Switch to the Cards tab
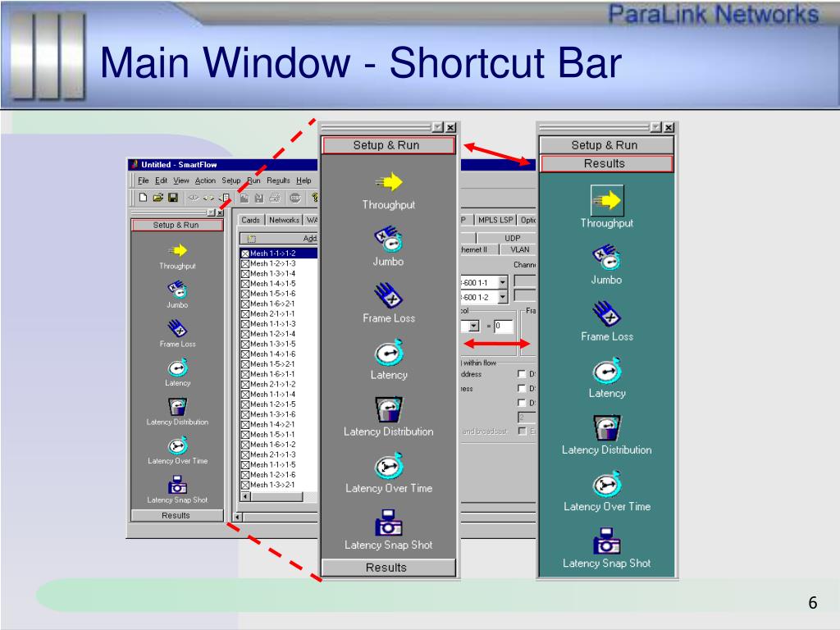This screenshot has width=840, height=630. pos(250,220)
